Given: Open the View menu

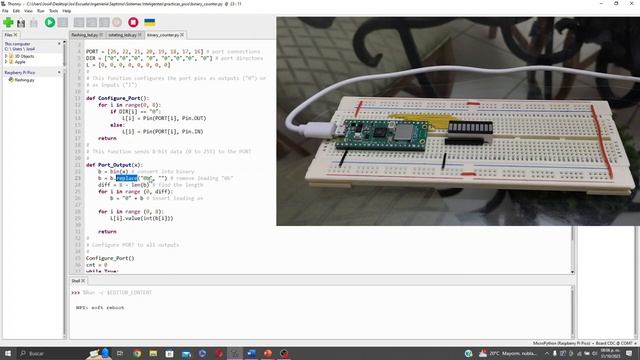Looking at the screenshot, I should pos(28,11).
